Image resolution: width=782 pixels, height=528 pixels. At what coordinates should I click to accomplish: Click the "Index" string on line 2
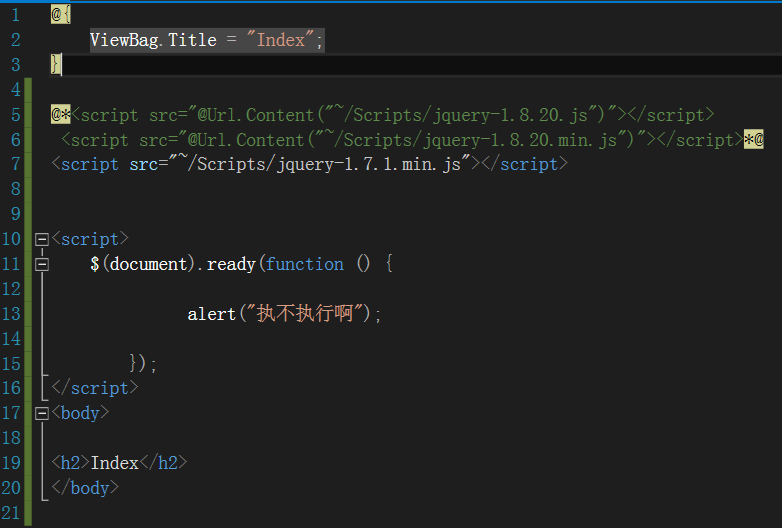(280, 40)
